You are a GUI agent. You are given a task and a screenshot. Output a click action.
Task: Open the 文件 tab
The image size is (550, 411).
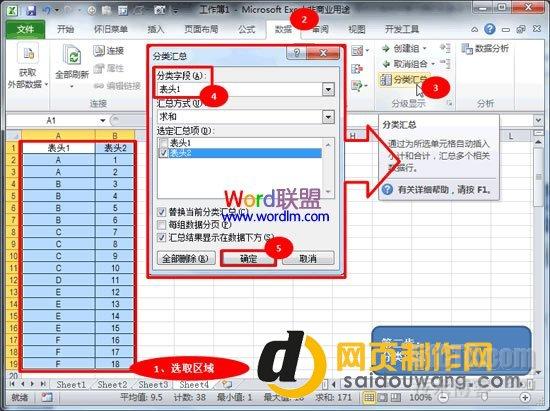pos(25,29)
